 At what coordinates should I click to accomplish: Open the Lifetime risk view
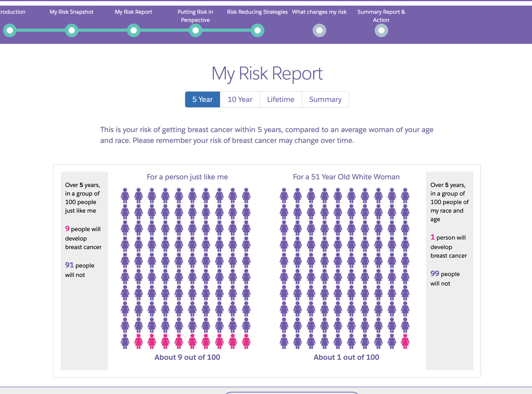pos(280,99)
